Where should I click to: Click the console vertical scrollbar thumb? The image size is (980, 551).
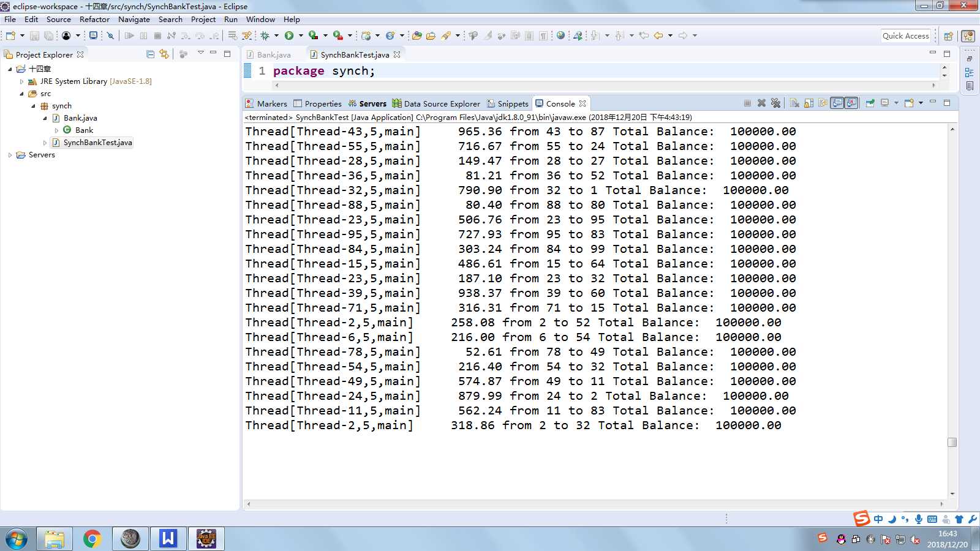pyautogui.click(x=952, y=442)
